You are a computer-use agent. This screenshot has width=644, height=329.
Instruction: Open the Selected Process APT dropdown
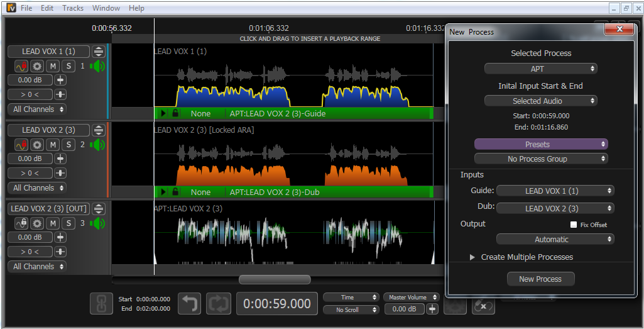[x=540, y=69]
